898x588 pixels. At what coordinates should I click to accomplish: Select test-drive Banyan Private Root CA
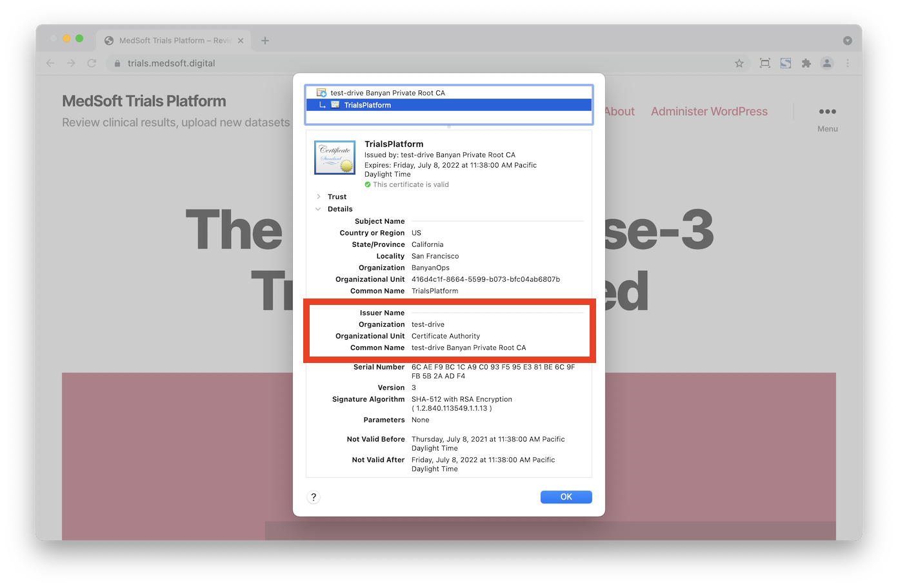tap(387, 93)
